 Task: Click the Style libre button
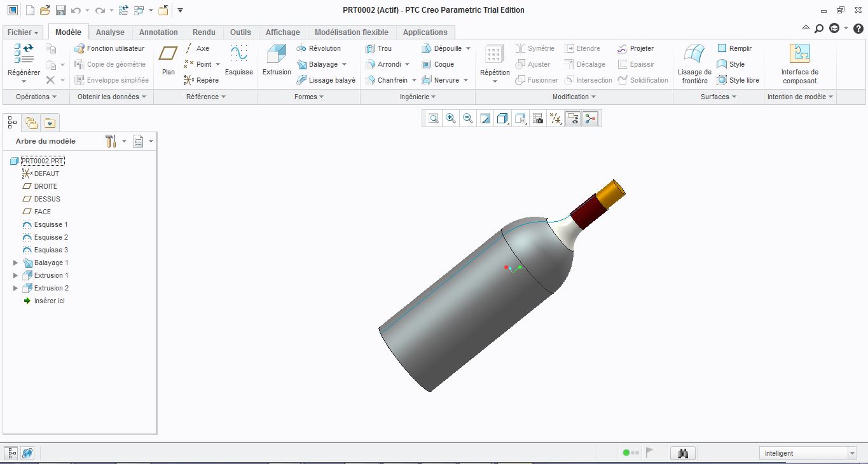[738, 80]
